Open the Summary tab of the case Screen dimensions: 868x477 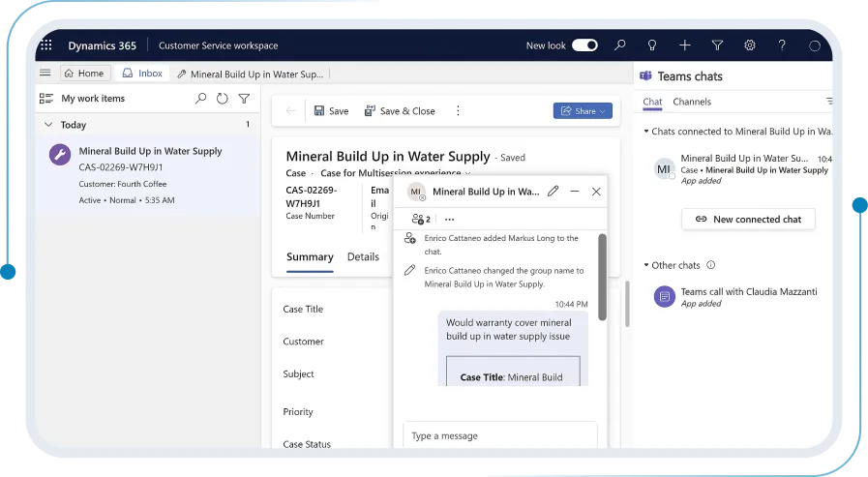310,256
